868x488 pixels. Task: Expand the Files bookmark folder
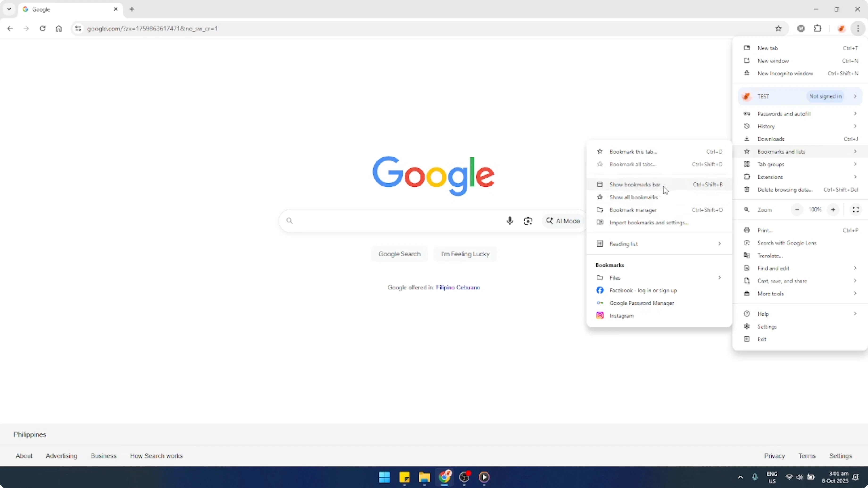659,278
